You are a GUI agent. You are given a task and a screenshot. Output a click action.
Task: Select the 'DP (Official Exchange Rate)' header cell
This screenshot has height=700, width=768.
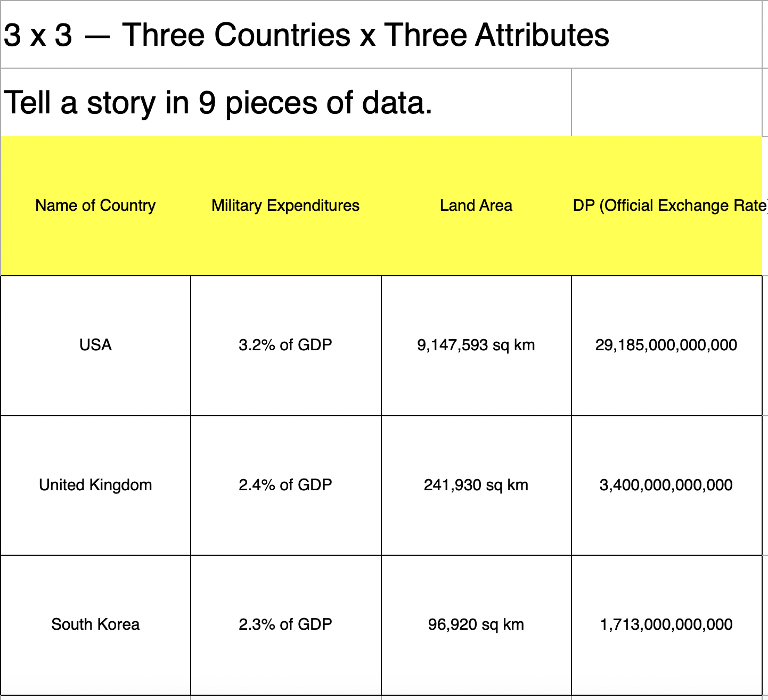click(x=667, y=205)
